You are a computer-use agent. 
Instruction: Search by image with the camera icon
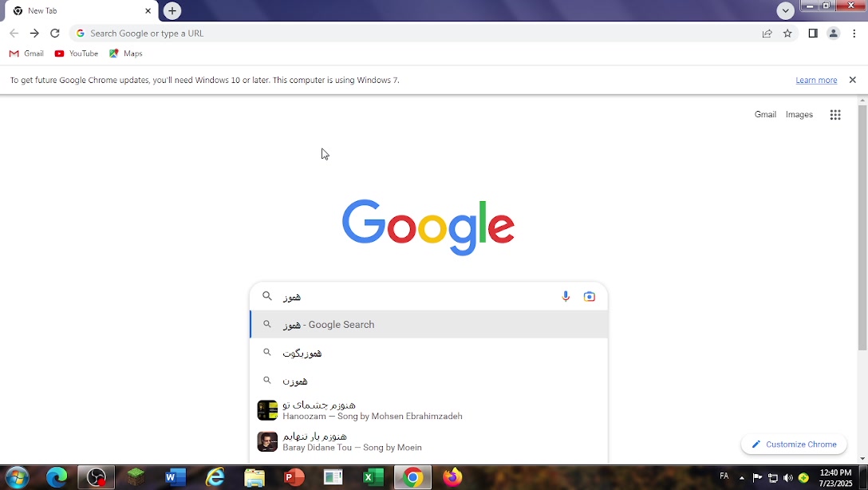click(x=589, y=296)
